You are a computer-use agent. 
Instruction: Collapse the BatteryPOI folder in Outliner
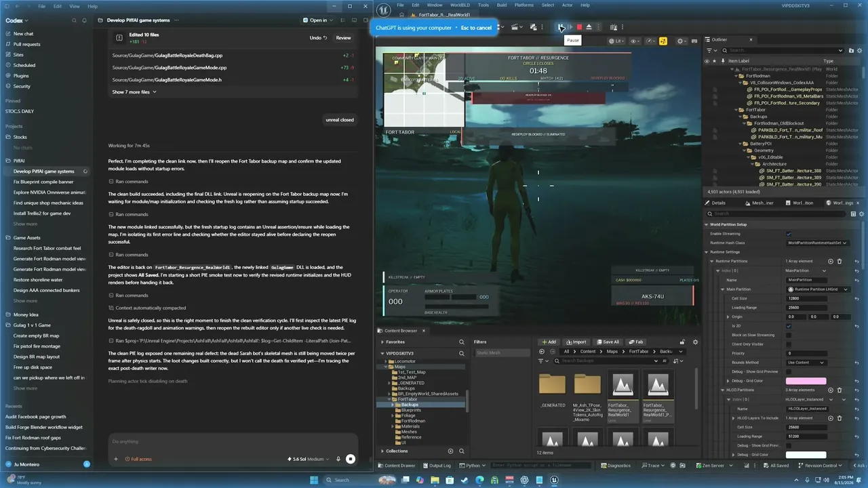741,144
